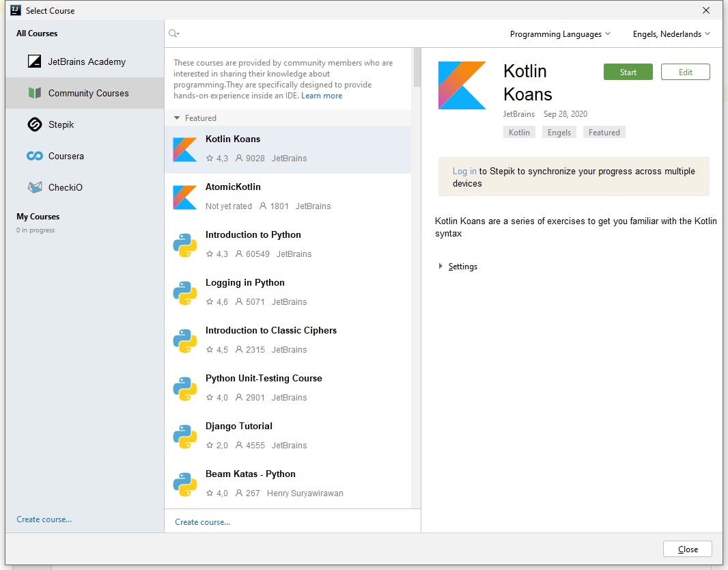The height and width of the screenshot is (570, 728).
Task: Open the Engels, Nederlands language dropdown
Action: [x=670, y=33]
